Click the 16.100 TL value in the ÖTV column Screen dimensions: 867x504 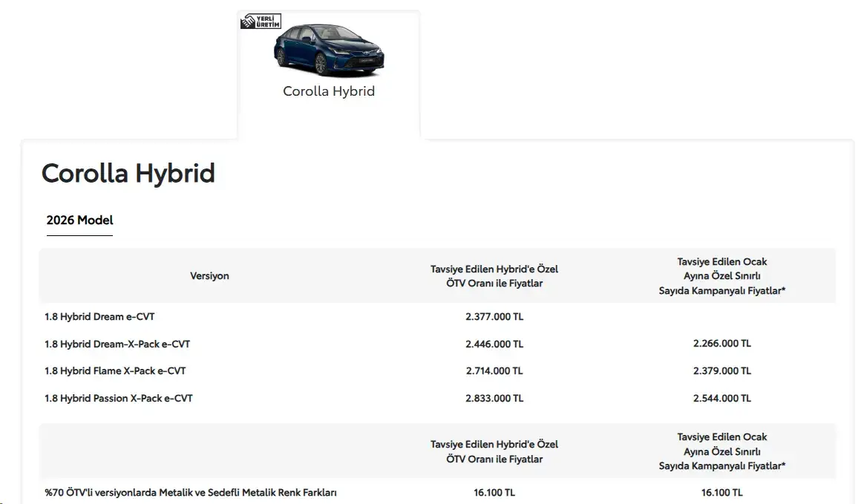(494, 492)
